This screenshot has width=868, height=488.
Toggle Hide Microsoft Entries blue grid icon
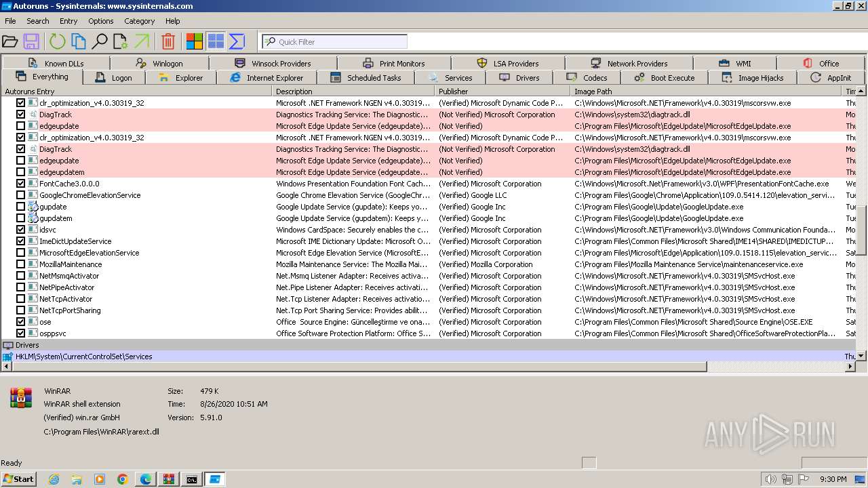[x=216, y=42]
